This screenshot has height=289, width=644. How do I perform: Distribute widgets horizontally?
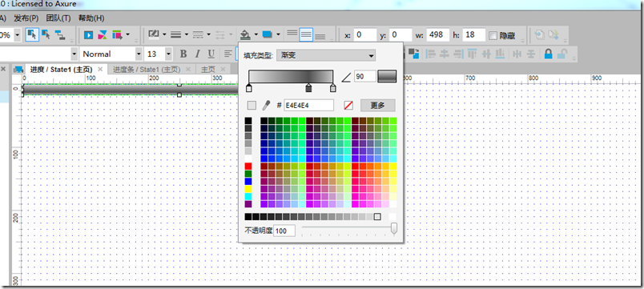[x=517, y=54]
